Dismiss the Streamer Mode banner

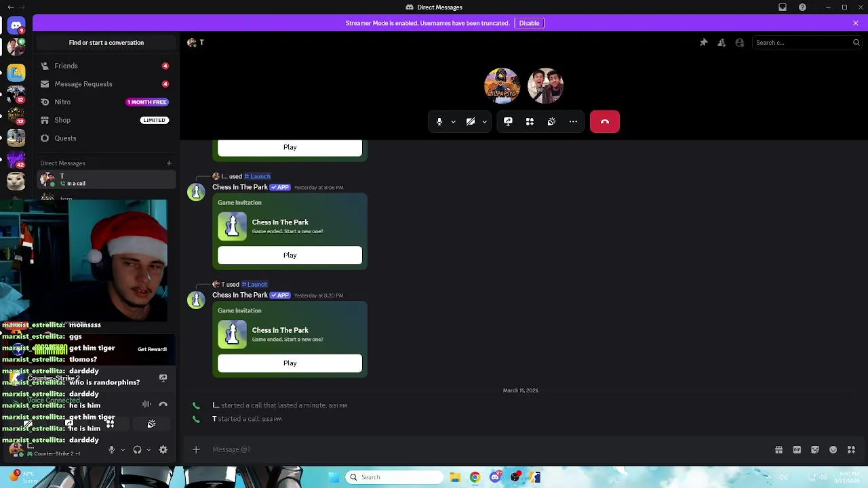[856, 23]
